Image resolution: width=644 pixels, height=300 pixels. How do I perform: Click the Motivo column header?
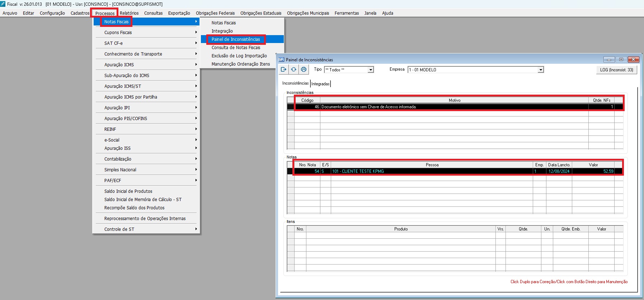click(454, 100)
